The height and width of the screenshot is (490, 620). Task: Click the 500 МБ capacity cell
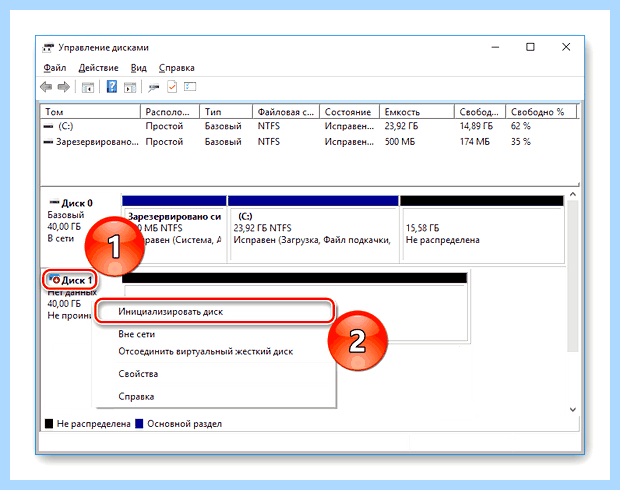click(x=400, y=142)
